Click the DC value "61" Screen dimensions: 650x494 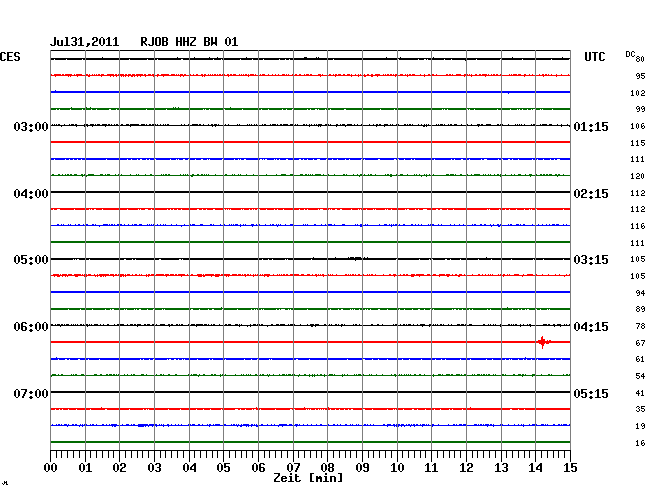[640, 359]
